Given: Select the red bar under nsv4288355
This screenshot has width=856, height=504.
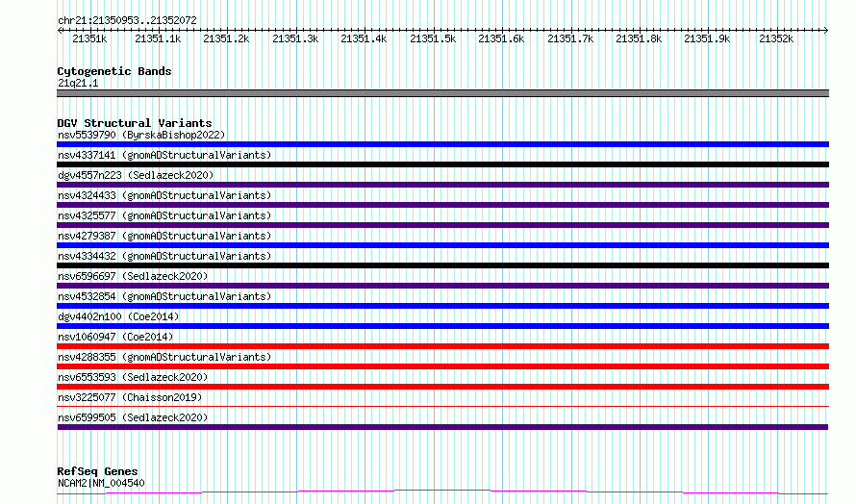Looking at the screenshot, I should click(442, 366).
